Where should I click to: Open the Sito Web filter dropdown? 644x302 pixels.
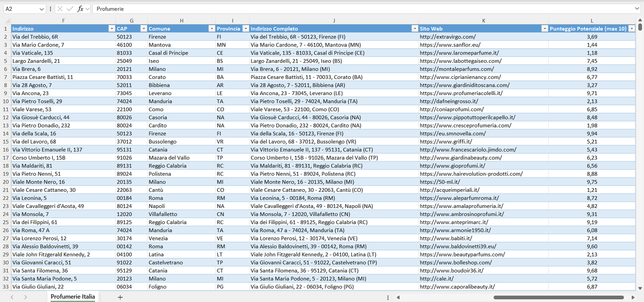[x=544, y=29]
